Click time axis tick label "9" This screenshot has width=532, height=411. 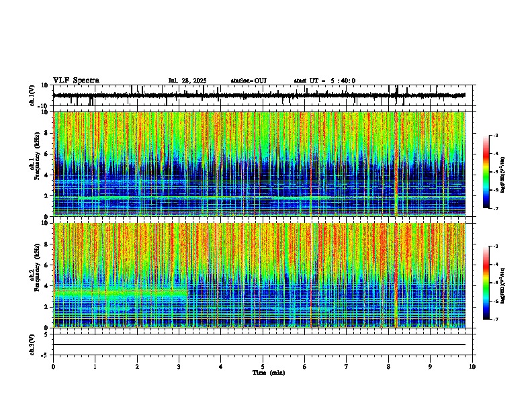click(x=430, y=367)
